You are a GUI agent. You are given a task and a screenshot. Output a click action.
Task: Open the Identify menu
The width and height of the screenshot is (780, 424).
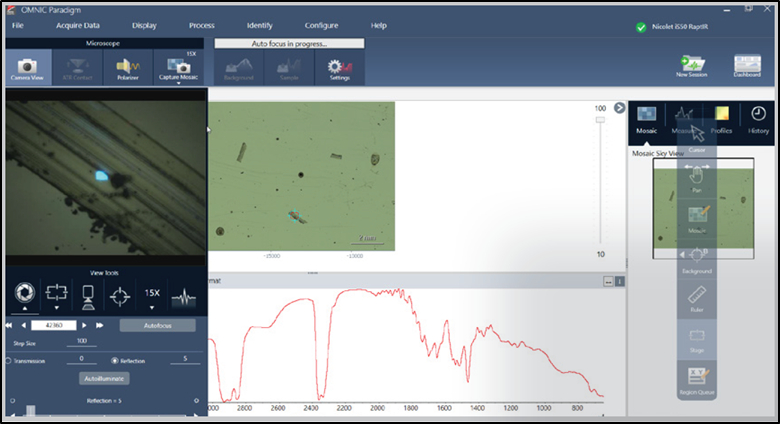click(x=260, y=25)
